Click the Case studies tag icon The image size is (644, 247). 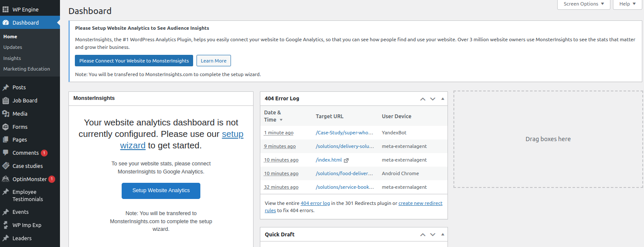point(6,166)
